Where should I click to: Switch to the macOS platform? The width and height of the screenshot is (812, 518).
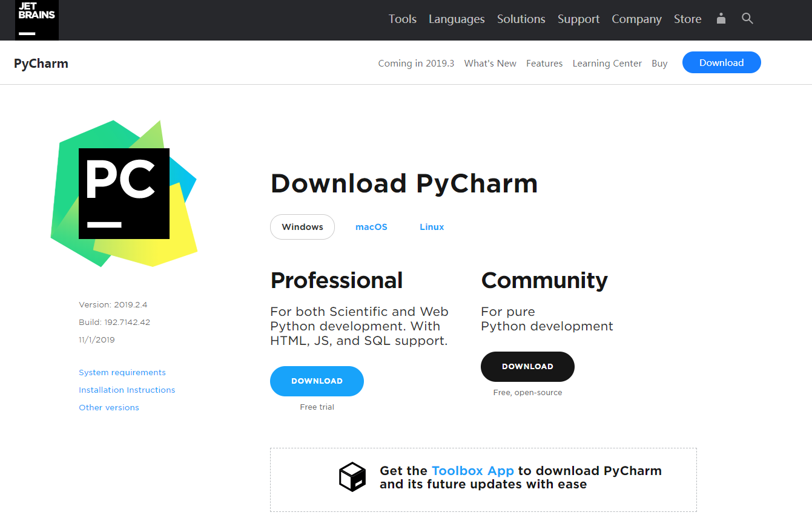(371, 227)
